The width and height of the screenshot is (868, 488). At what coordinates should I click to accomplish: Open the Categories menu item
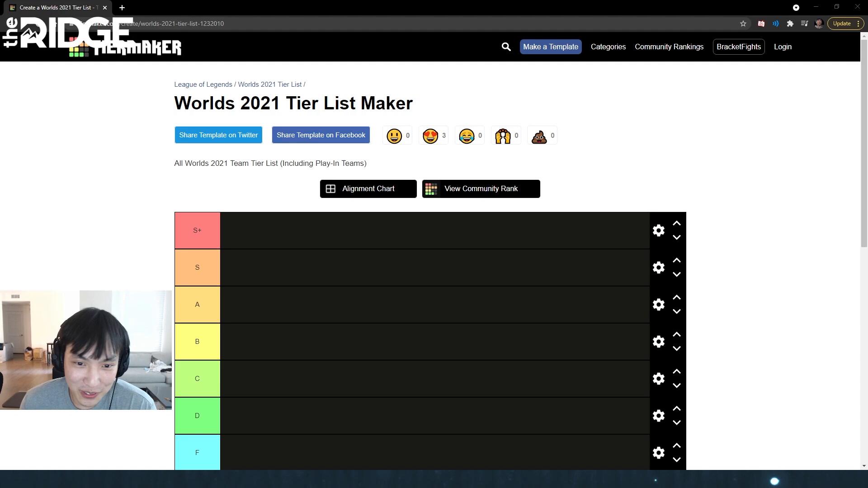608,47
